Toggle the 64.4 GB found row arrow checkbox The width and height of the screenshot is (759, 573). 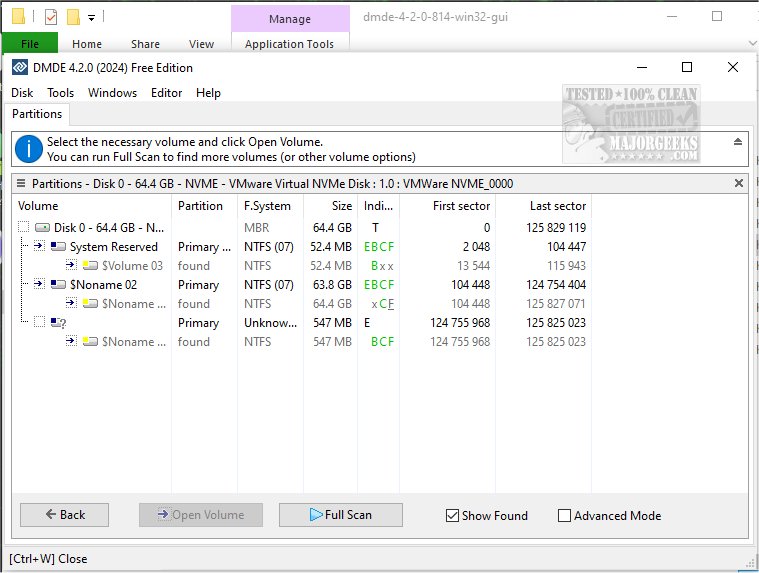(x=71, y=303)
